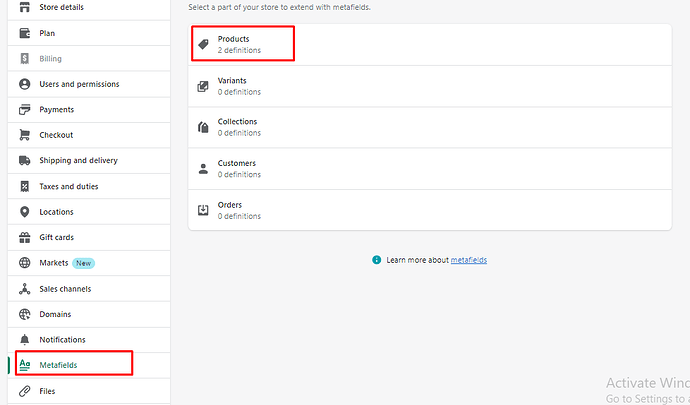Open the Payments settings page
Image resolution: width=690 pixels, height=405 pixels.
[56, 110]
